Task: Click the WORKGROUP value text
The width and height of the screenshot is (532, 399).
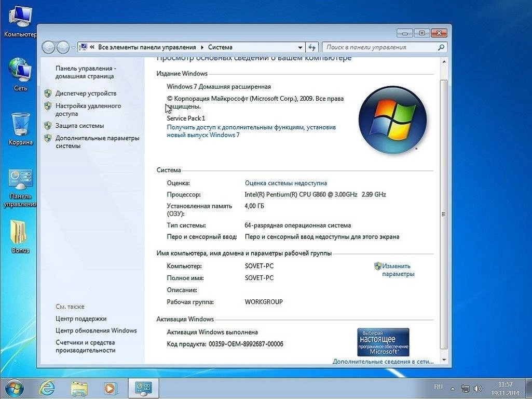Action: point(264,301)
